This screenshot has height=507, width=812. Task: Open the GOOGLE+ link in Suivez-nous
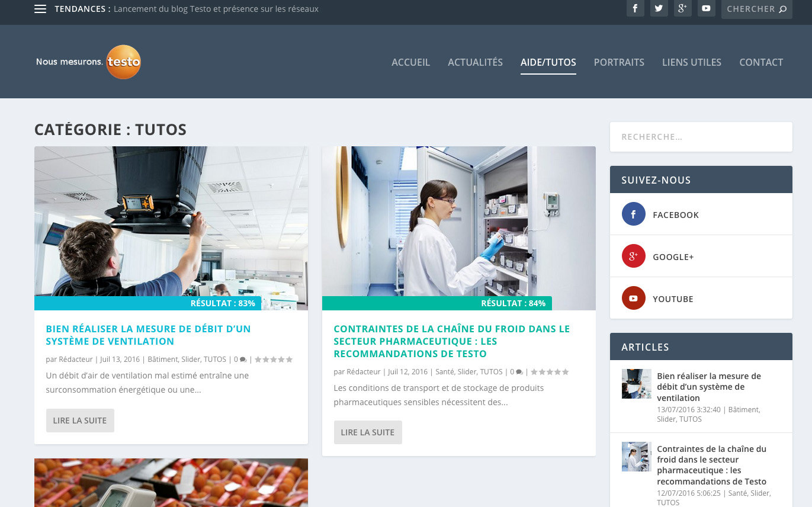[x=673, y=257]
